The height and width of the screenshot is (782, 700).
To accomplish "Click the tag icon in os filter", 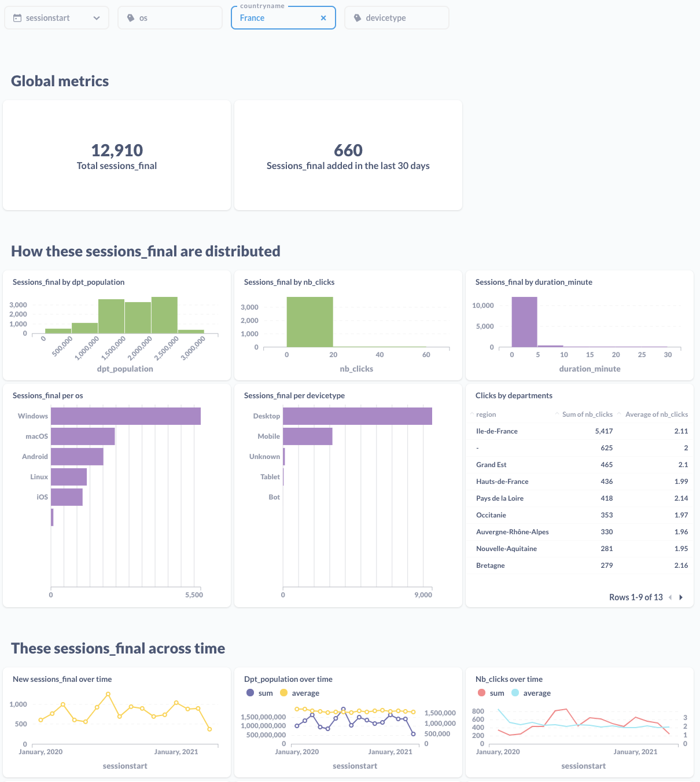I will pyautogui.click(x=131, y=18).
